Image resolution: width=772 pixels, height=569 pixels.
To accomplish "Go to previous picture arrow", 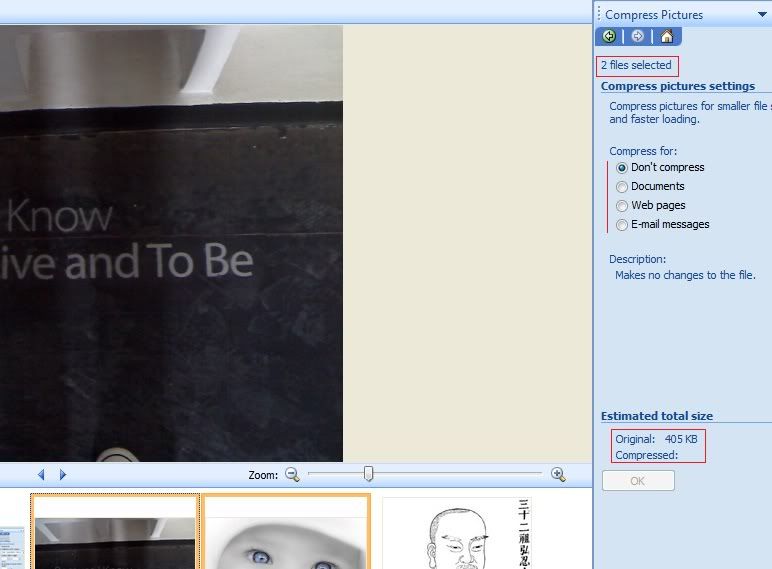I will click(41, 474).
